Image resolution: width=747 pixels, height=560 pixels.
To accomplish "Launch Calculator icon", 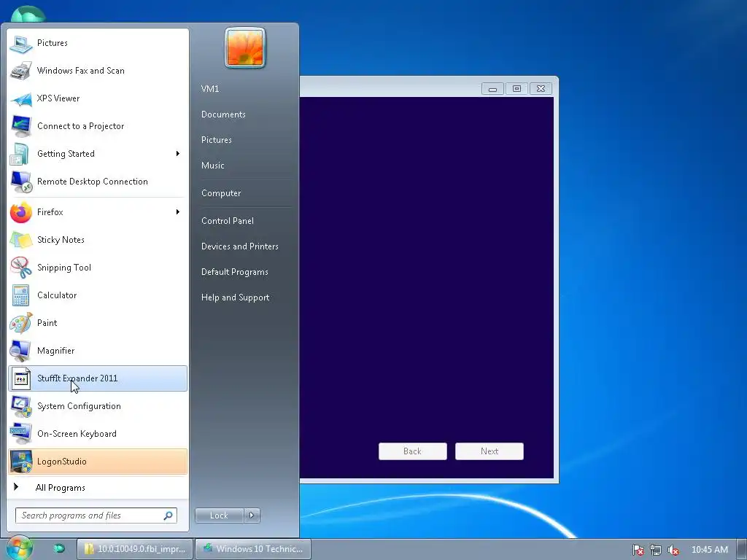I will point(21,295).
